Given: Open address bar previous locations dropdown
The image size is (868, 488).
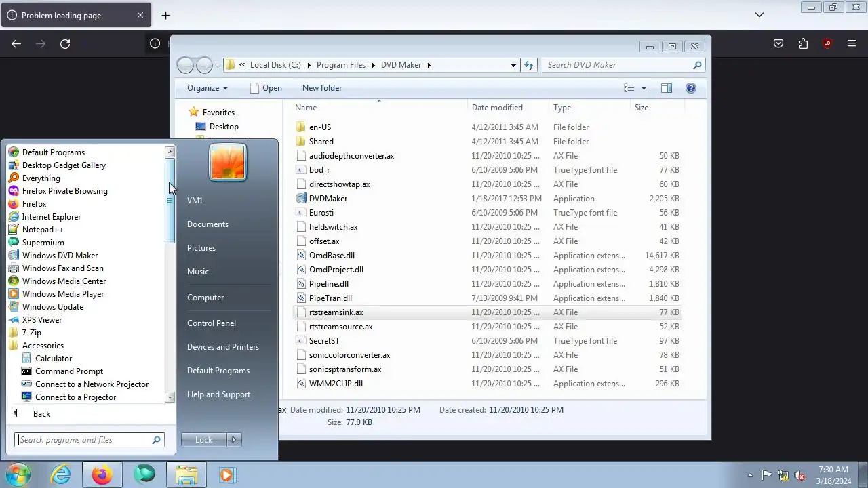Looking at the screenshot, I should coord(513,65).
